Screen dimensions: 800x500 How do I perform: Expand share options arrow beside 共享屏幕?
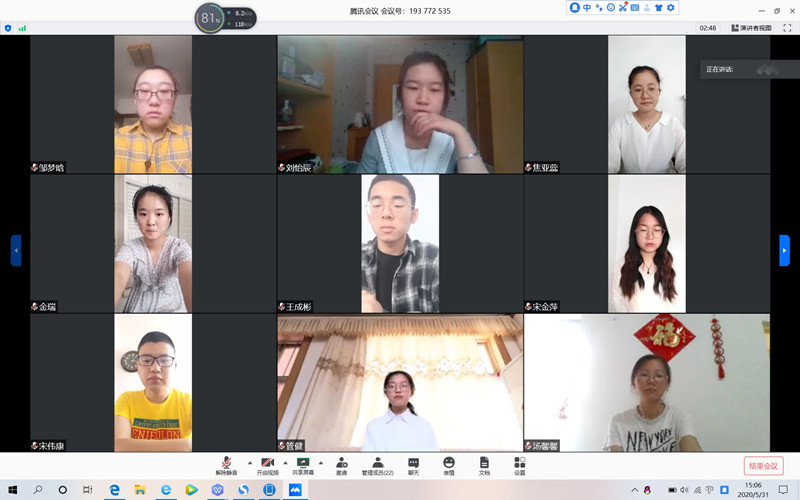(x=320, y=463)
